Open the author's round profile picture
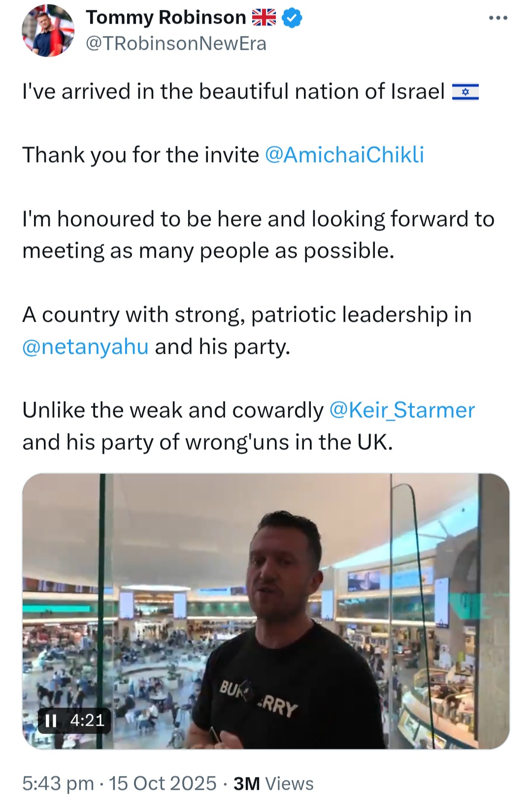 (x=48, y=31)
